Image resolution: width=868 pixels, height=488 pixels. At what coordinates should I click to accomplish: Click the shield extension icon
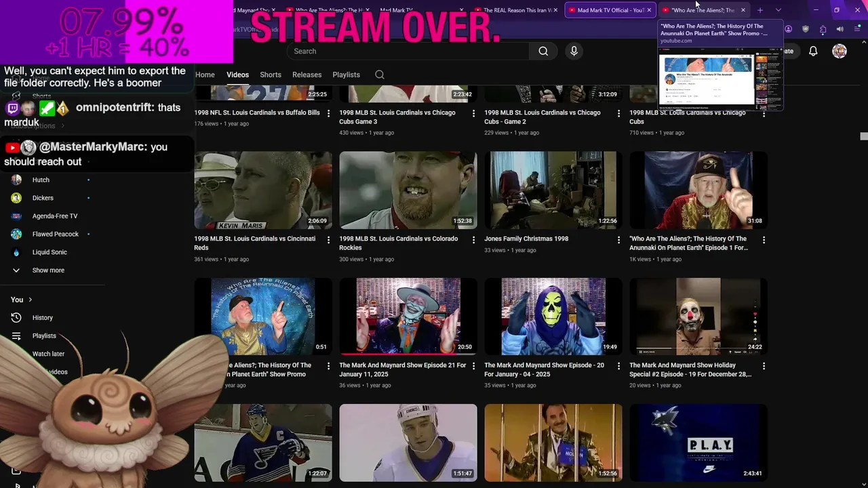[x=805, y=29]
